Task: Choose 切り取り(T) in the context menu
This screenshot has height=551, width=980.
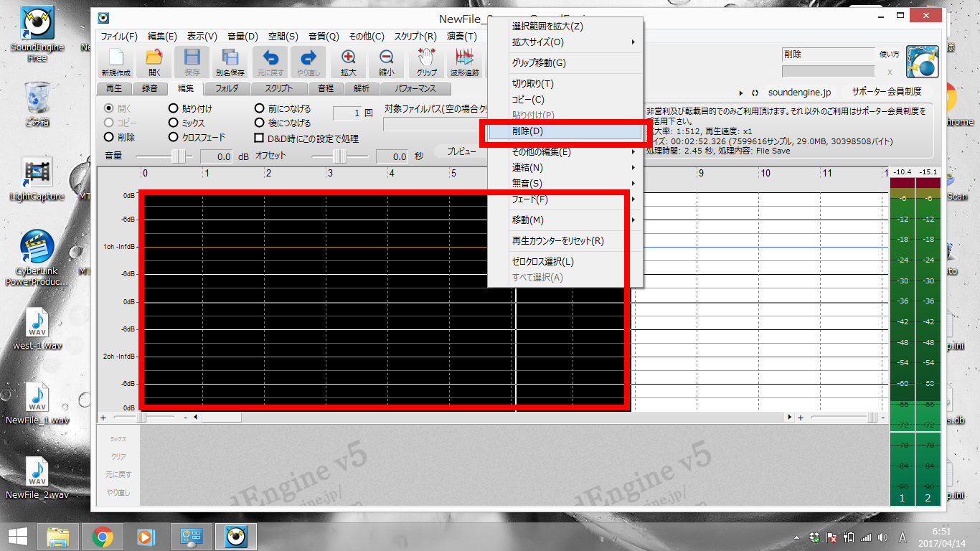Action: [x=565, y=84]
